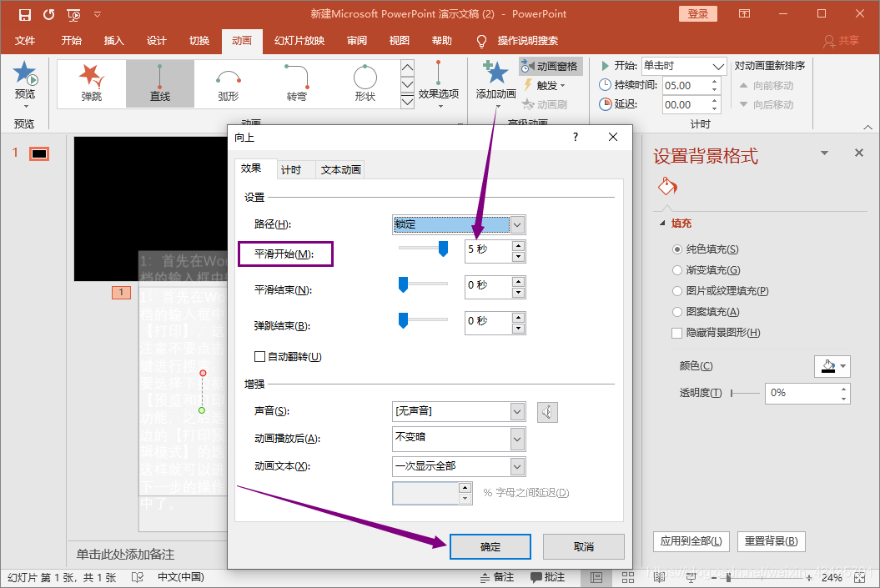The width and height of the screenshot is (880, 588).
Task: Select the Turn (转弯) motion path
Action: [x=297, y=83]
